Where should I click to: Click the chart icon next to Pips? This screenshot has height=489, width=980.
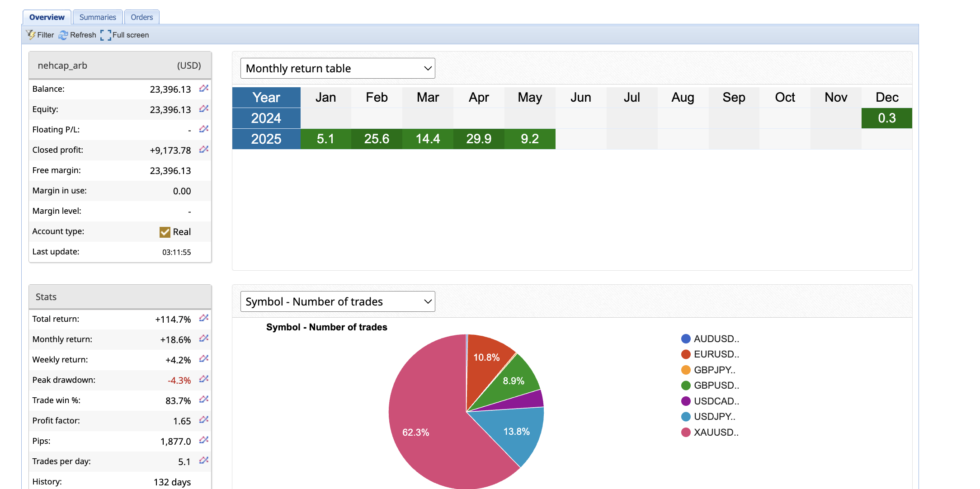[204, 440]
